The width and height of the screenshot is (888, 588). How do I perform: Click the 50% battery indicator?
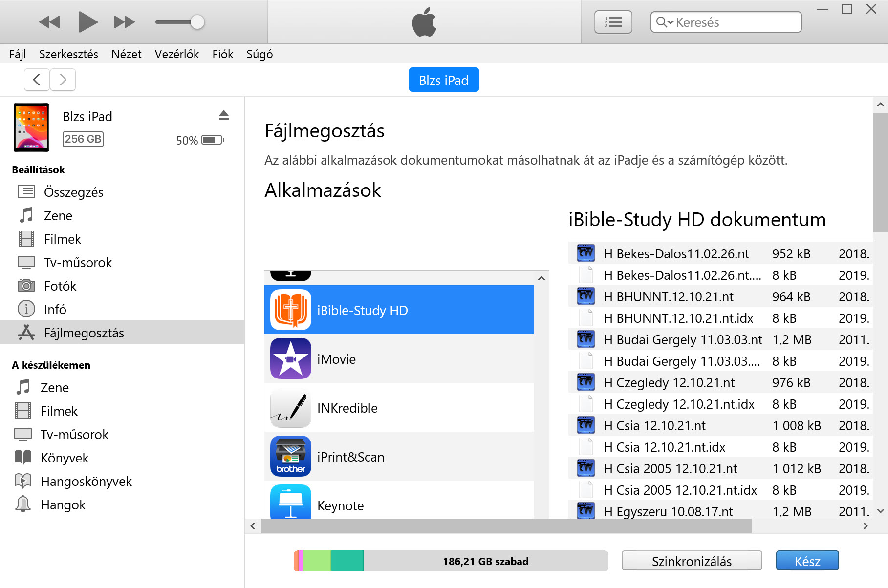[x=200, y=140]
